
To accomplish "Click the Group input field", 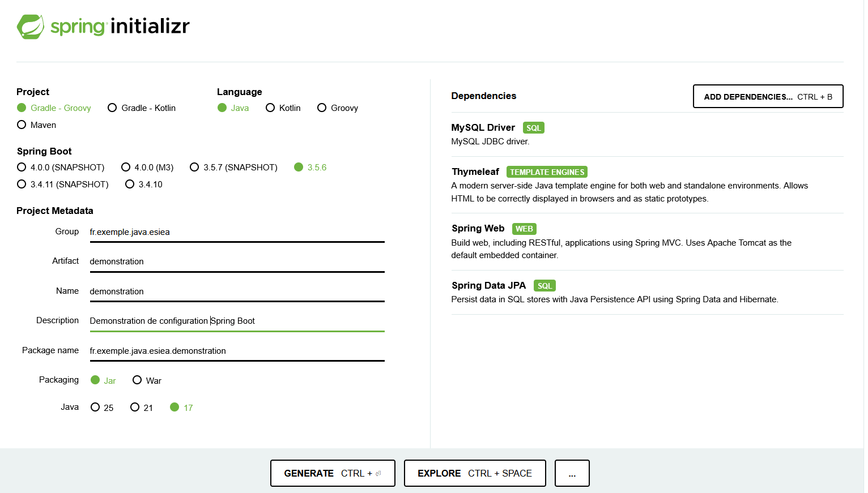I will pyautogui.click(x=237, y=232).
